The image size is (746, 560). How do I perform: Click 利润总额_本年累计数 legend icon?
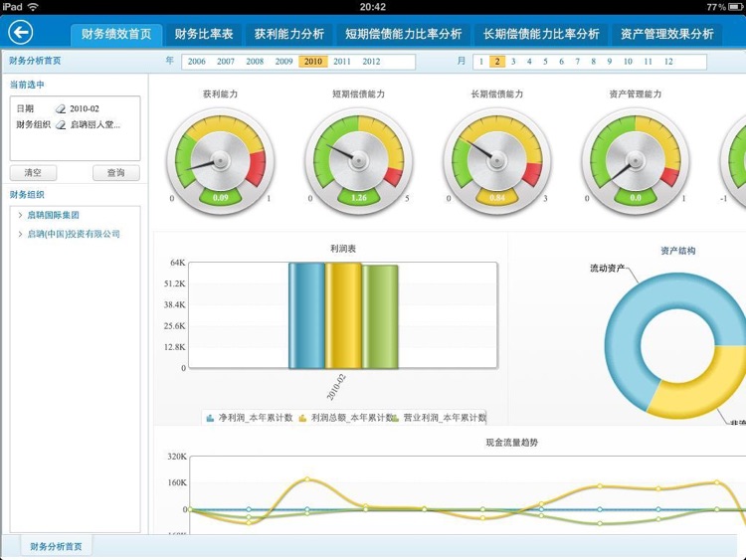coord(302,418)
